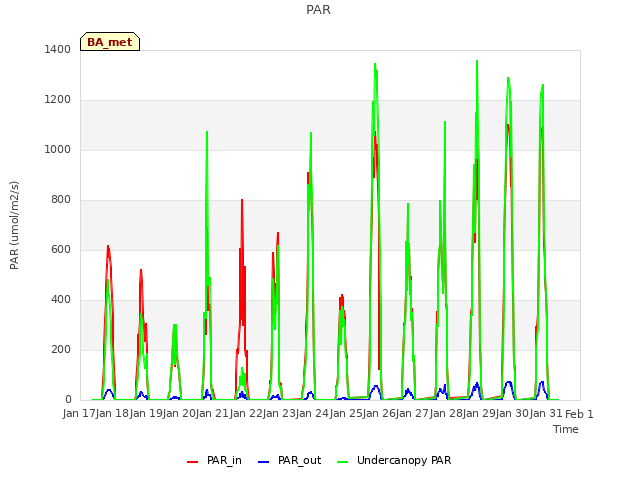Click the 1400 y-axis tick label
Image resolution: width=640 pixels, height=480 pixels.
tap(58, 49)
